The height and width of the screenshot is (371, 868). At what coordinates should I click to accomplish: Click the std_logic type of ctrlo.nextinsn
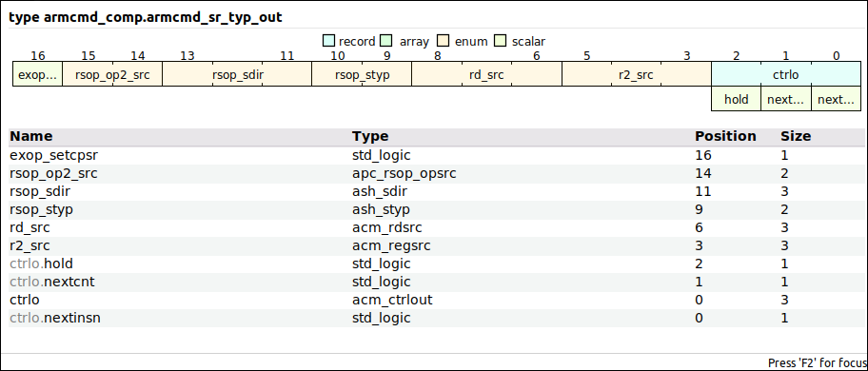click(x=382, y=318)
